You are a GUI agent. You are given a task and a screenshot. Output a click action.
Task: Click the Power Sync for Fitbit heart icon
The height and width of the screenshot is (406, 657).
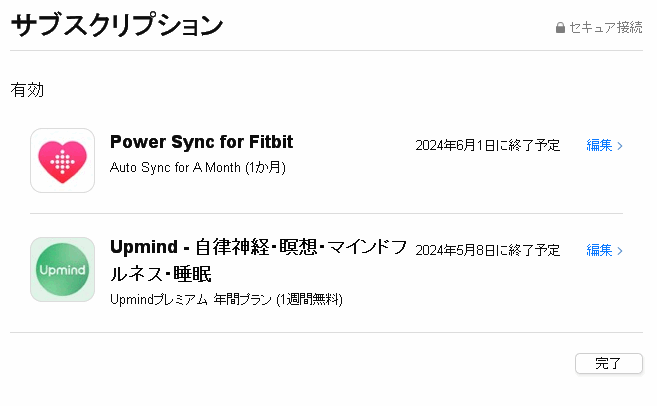(62, 160)
